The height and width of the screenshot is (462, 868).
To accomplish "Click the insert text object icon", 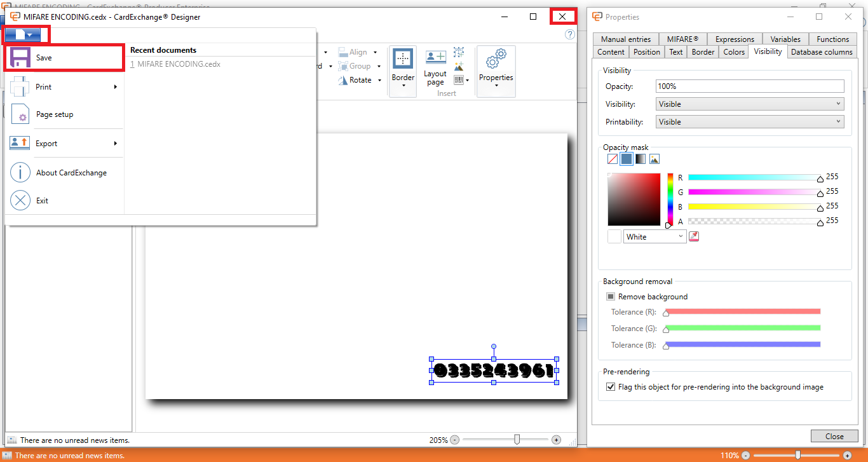I will click(x=459, y=53).
